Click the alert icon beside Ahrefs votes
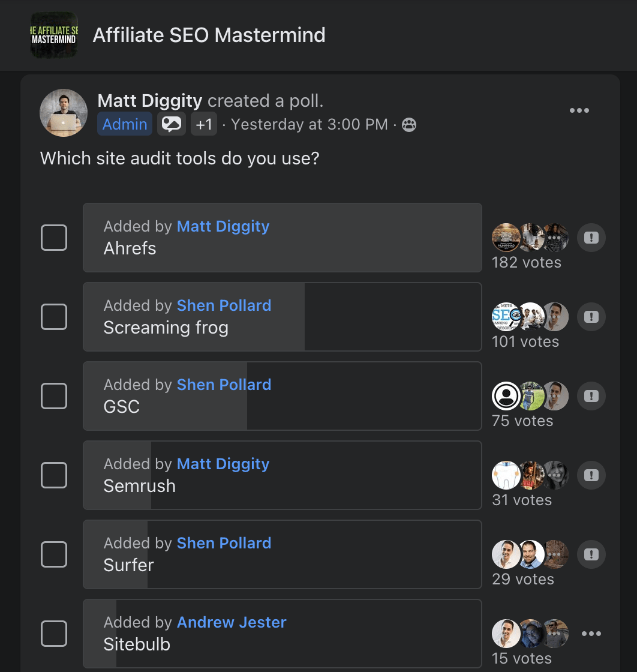Screen dimensions: 637x672 591,237
